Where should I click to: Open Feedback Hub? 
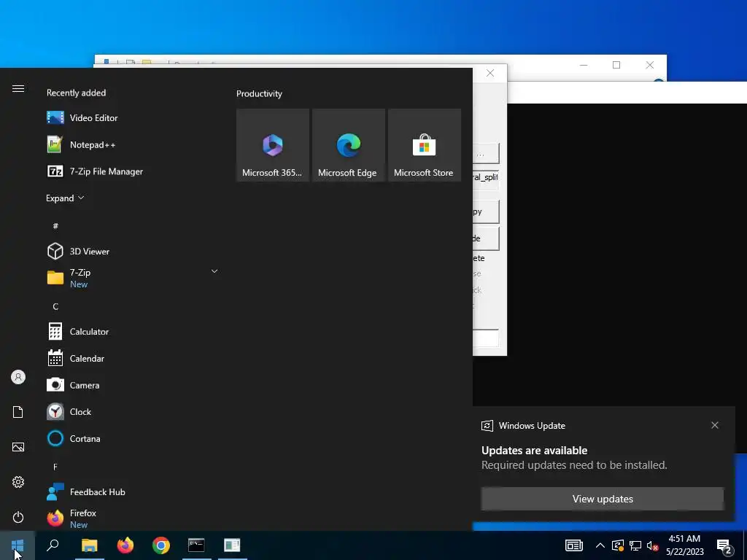pyautogui.click(x=133, y=492)
